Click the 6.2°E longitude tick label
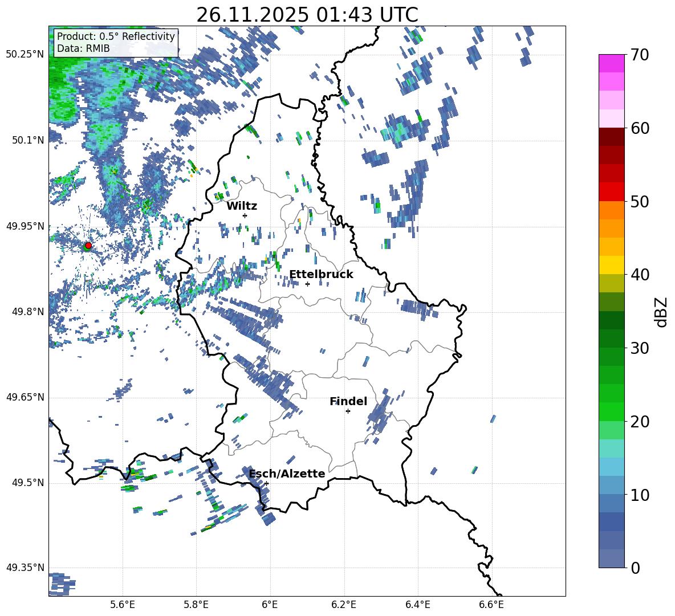 [344, 605]
